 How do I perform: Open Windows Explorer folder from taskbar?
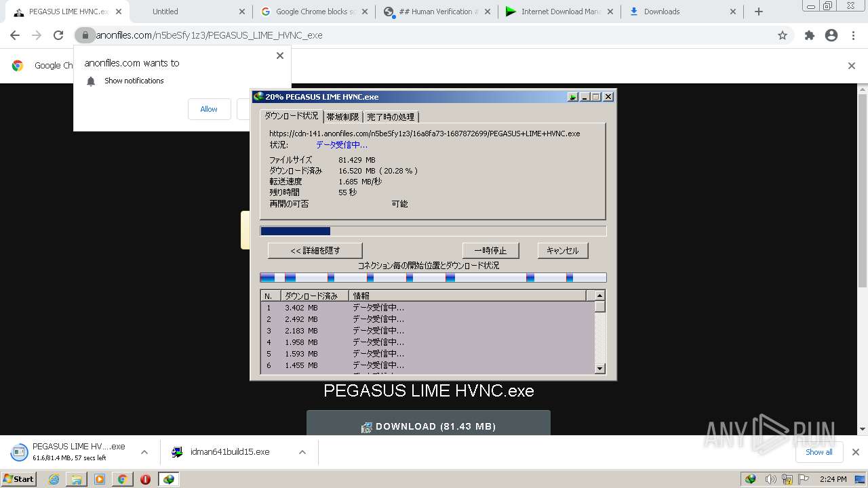(77, 479)
